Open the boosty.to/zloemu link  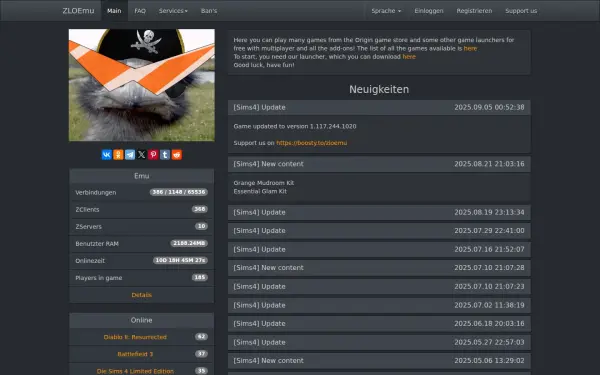[x=311, y=143]
